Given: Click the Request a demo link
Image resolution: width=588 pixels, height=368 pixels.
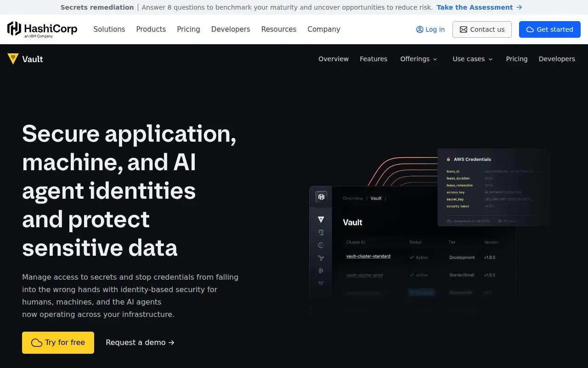Looking at the screenshot, I should (x=140, y=343).
